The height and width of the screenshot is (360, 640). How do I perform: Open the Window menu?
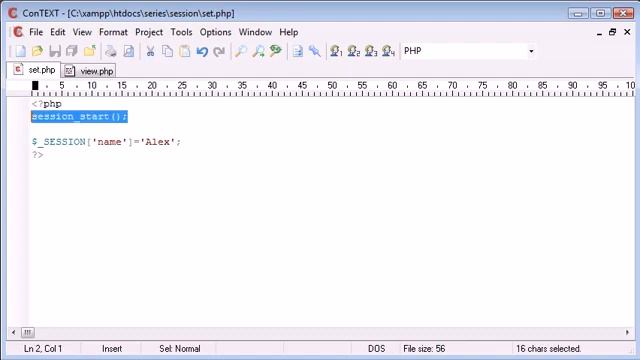point(255,32)
